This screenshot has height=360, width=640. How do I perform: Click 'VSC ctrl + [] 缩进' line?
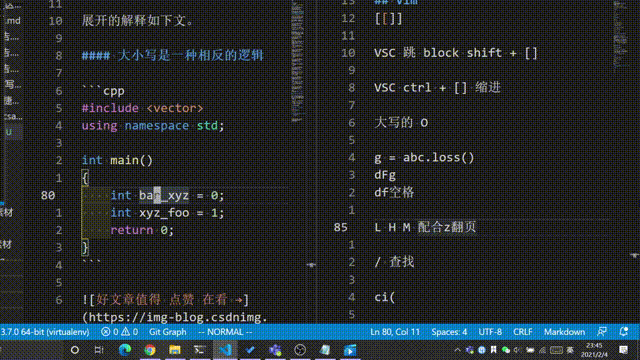[x=437, y=87]
